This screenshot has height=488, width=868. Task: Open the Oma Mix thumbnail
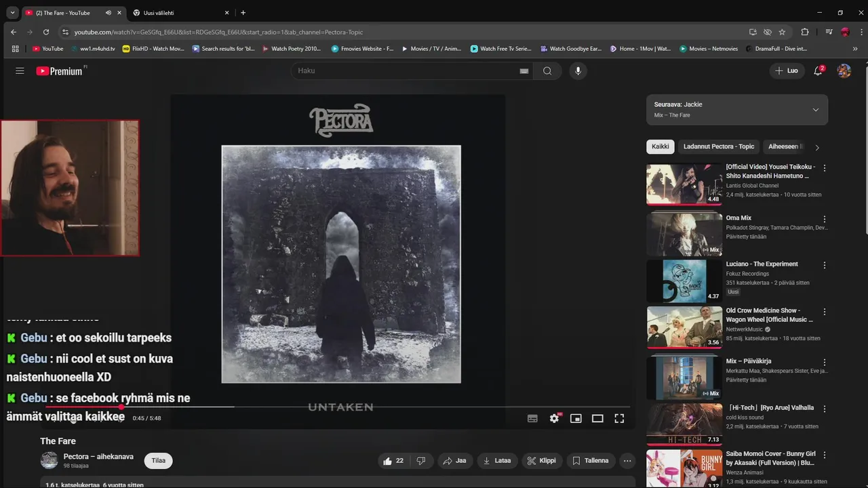684,235
